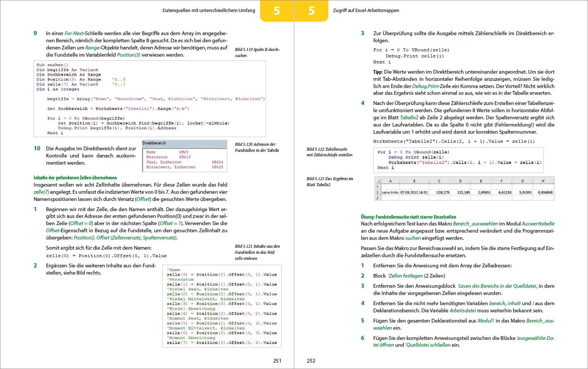Click cell 'Lena links' in Excel figure
This screenshot has height=369, width=588.
[x=390, y=192]
